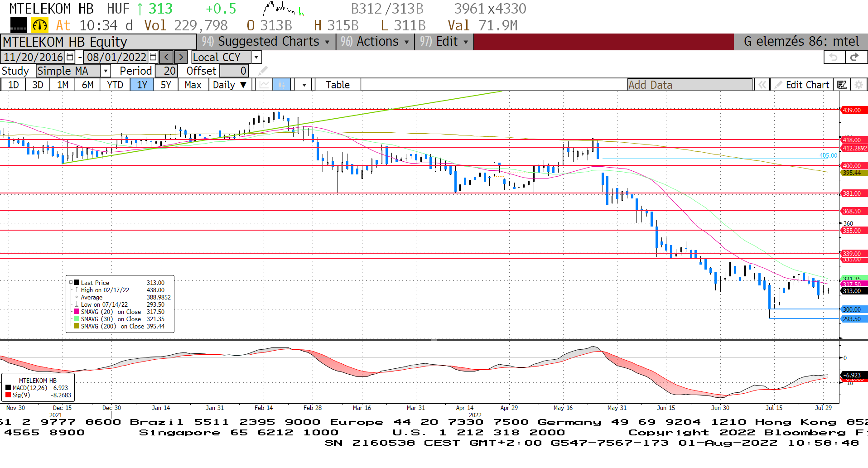Open the Suggested Charts menu
868x468 pixels.
[x=266, y=42]
